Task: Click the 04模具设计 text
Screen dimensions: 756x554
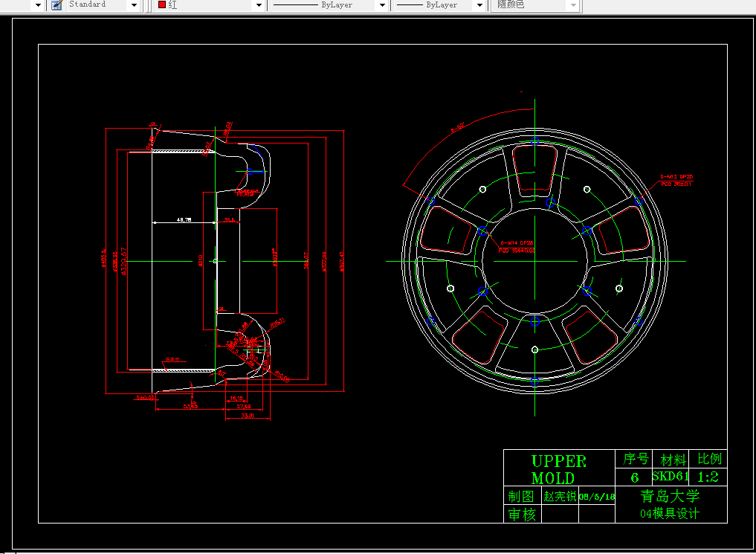Action: pos(669,514)
